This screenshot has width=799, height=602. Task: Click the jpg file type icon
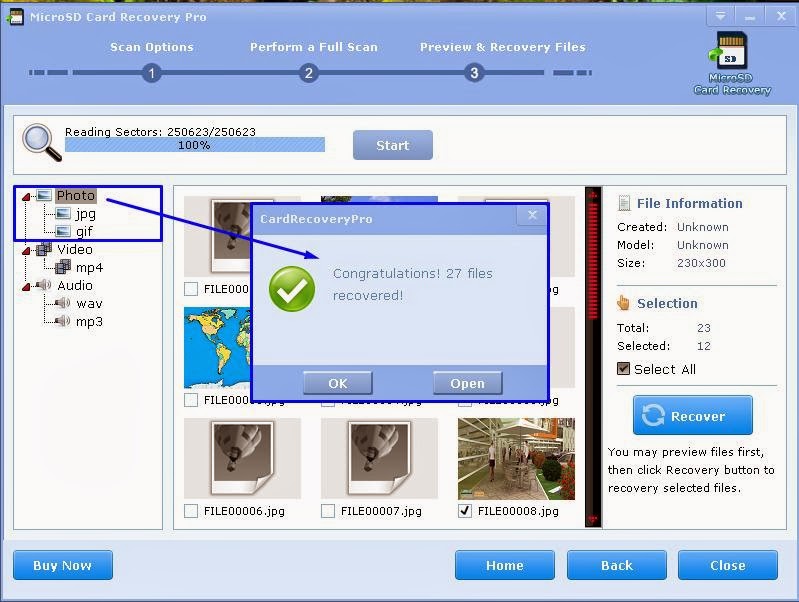63,214
